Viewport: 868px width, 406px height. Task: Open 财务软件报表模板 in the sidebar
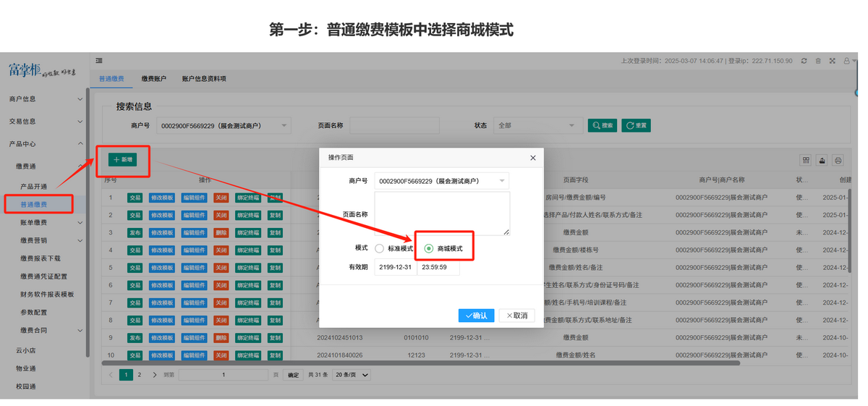pyautogui.click(x=47, y=295)
